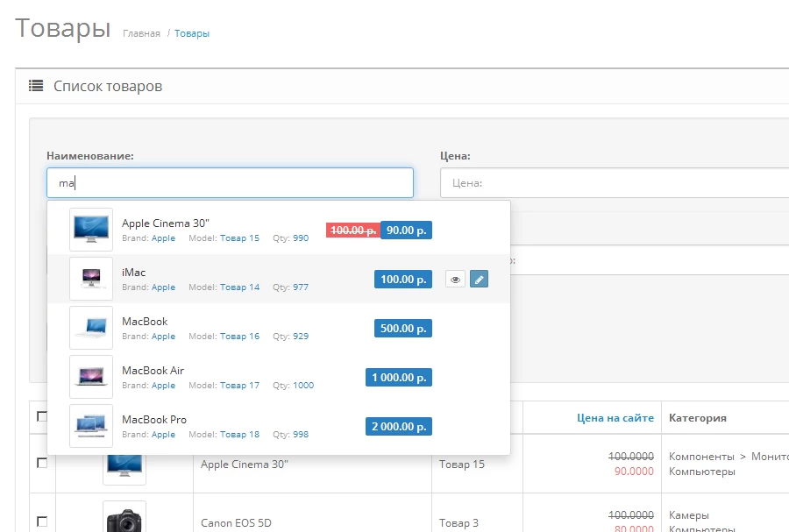The image size is (789, 532).
Task: Click the 1 000.00 р. price badge
Action: coord(399,377)
